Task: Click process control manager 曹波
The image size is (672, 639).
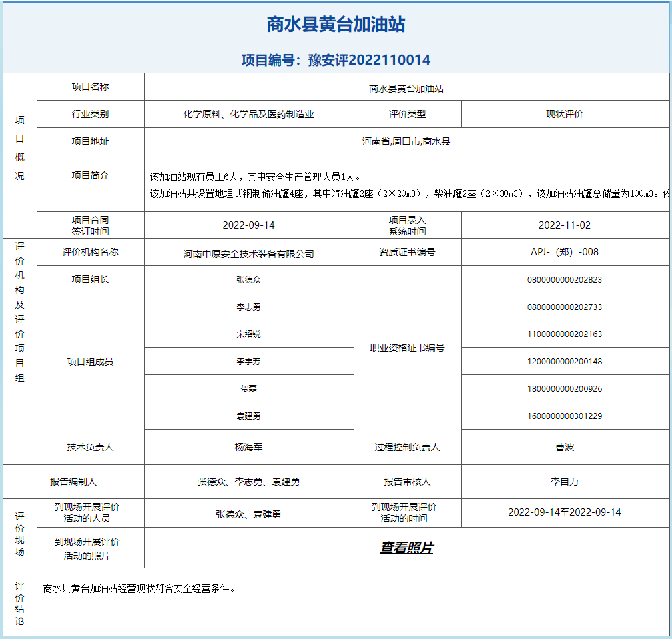Action: coord(565,447)
